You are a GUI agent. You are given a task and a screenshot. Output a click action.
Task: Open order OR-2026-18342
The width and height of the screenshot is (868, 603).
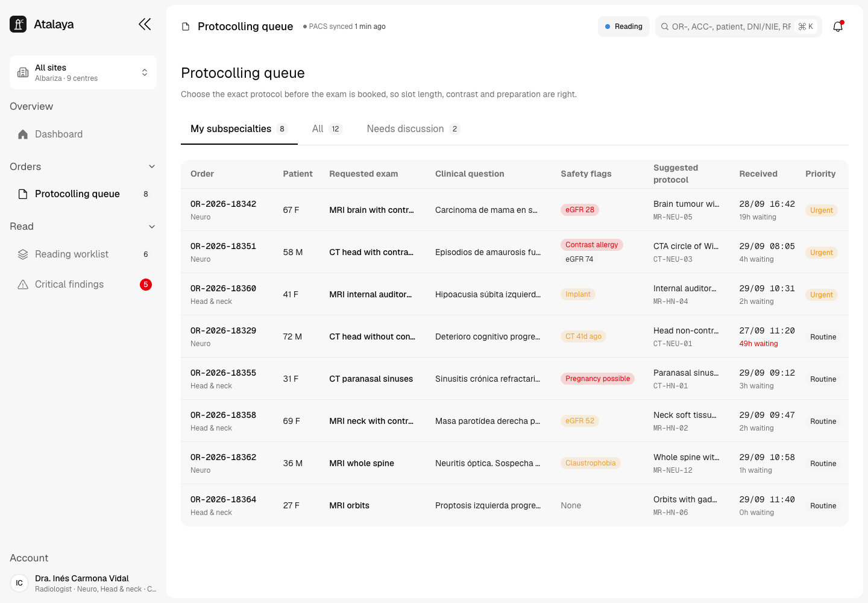pyautogui.click(x=223, y=204)
